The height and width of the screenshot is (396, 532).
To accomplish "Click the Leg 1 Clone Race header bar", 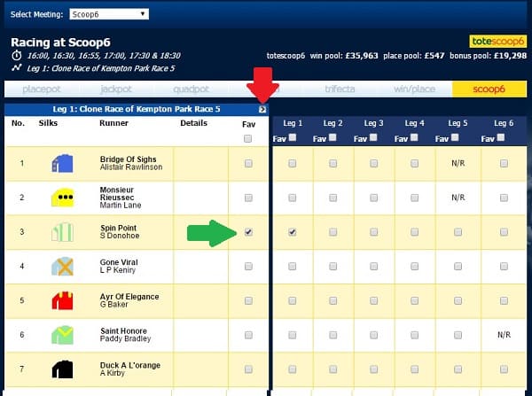I will [137, 109].
